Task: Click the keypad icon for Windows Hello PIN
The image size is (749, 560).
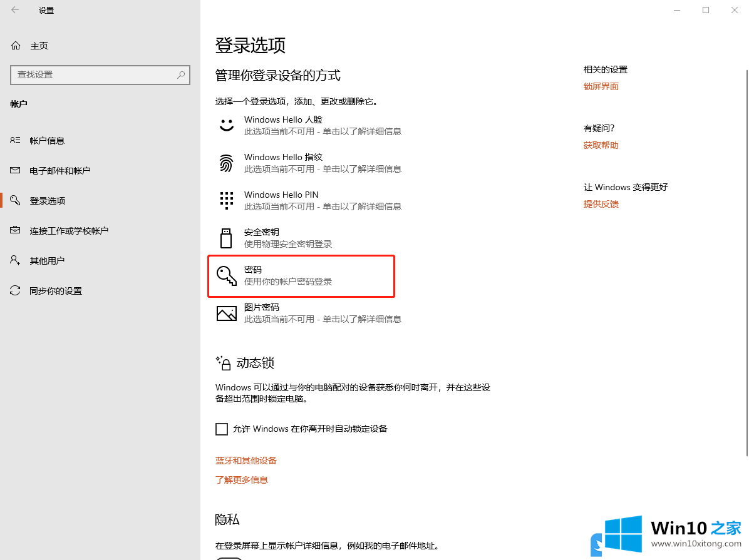Action: point(227,200)
